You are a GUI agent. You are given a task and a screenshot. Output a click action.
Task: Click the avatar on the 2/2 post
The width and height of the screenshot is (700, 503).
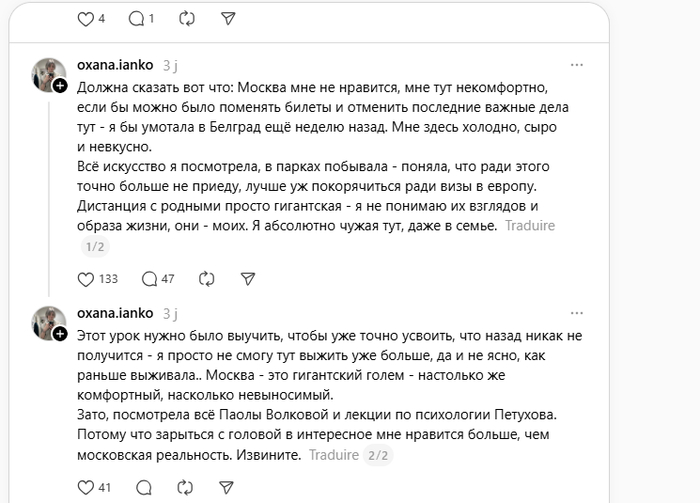click(47, 323)
